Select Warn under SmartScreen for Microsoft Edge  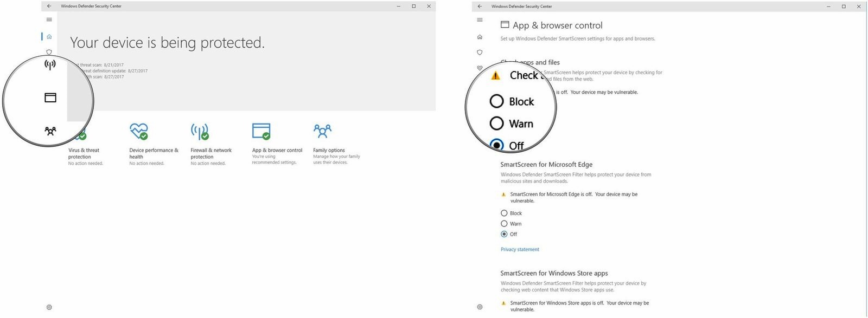(504, 224)
